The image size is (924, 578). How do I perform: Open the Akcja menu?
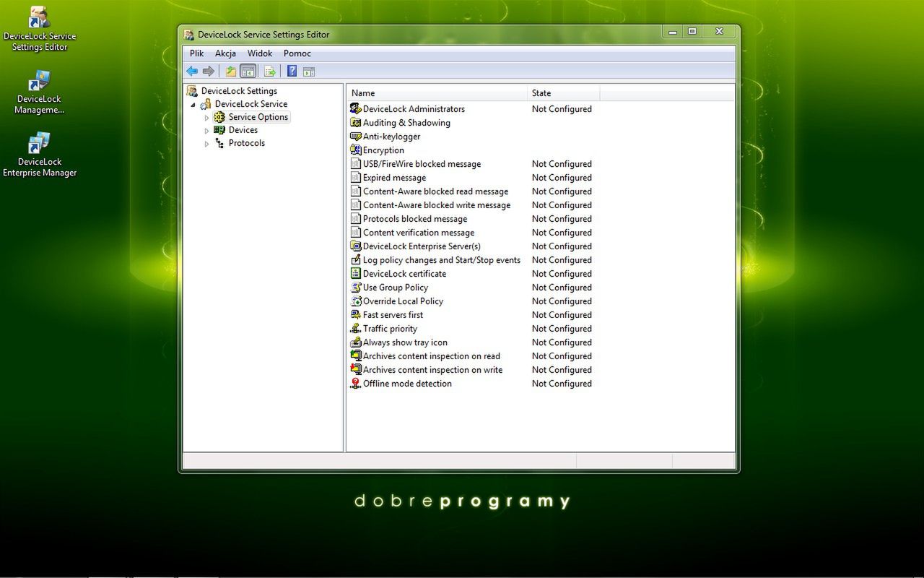(225, 53)
